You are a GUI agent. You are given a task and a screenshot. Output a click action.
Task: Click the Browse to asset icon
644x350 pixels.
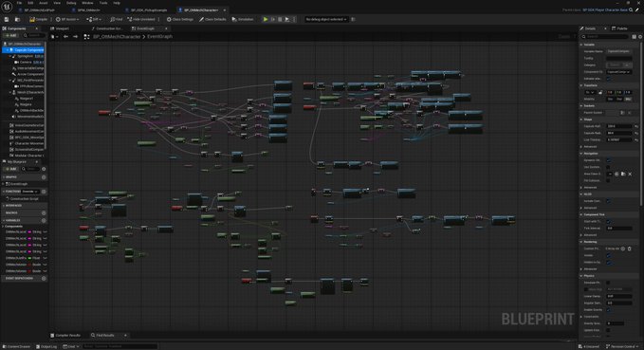(x=17, y=19)
